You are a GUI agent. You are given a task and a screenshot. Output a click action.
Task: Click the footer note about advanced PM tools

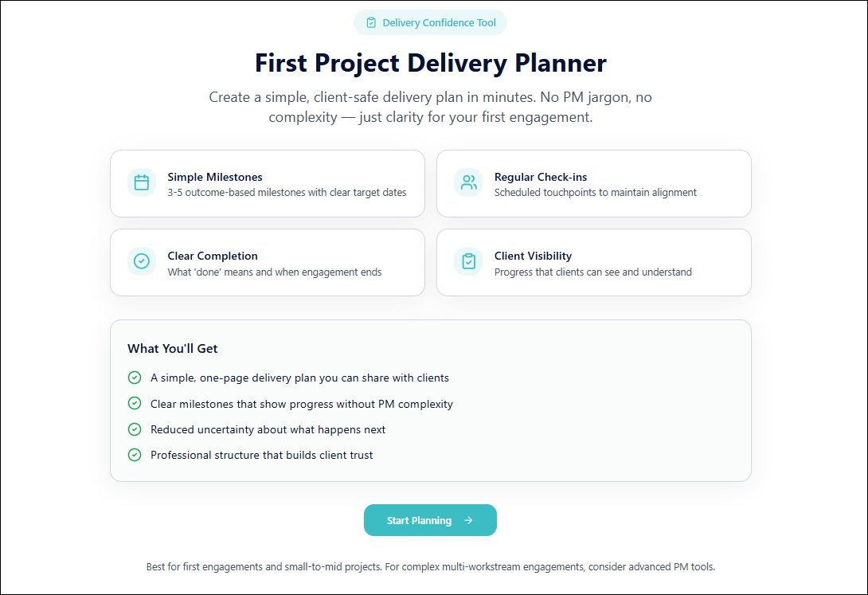(430, 567)
